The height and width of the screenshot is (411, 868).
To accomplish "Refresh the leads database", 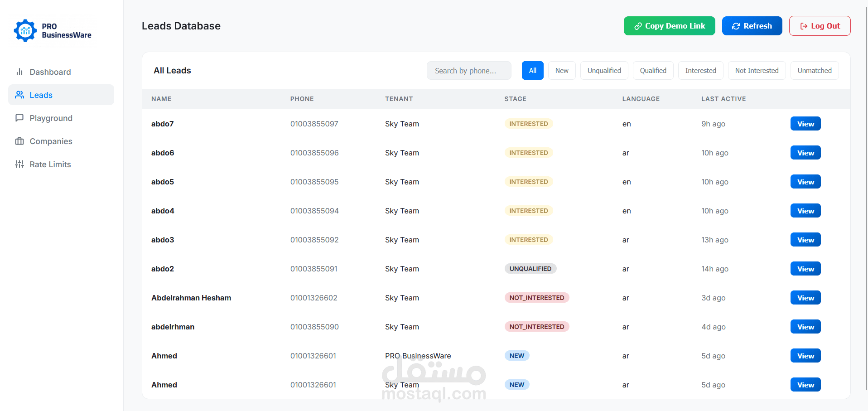I will point(752,26).
